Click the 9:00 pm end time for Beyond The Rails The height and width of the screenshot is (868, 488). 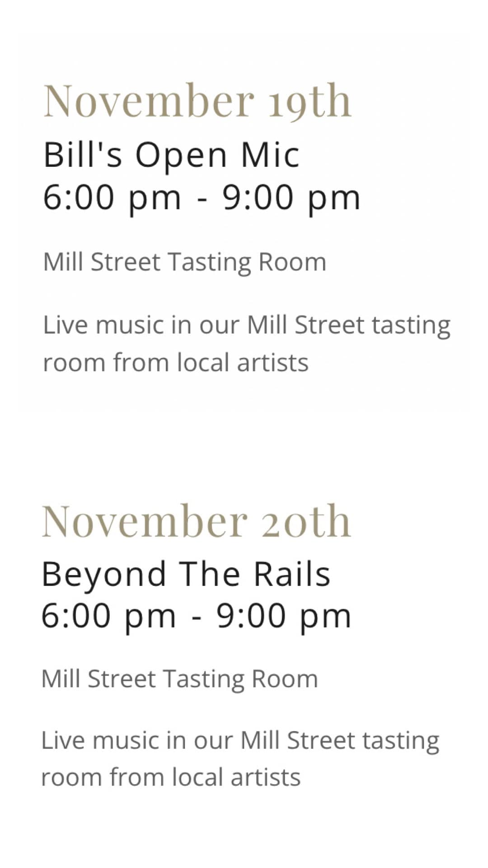tap(283, 616)
